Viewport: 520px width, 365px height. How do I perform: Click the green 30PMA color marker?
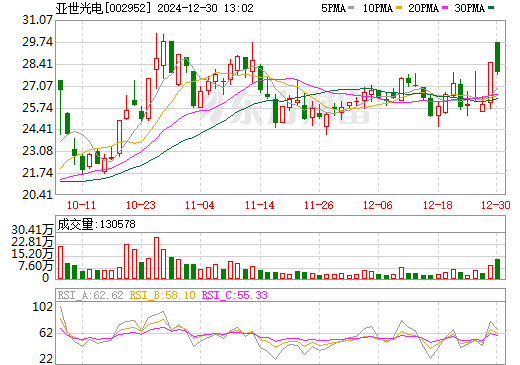pyautogui.click(x=491, y=8)
